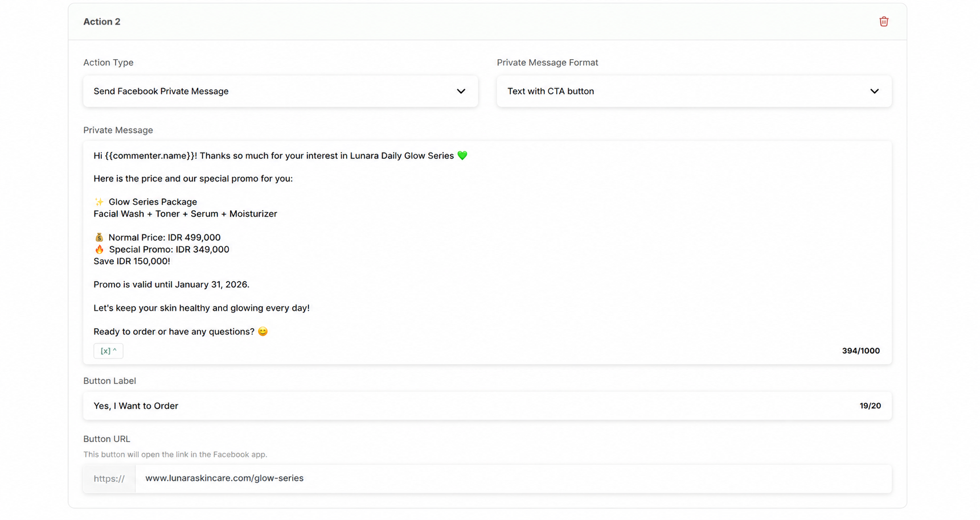Screen dimensions: 980x520
Task: Click inside the Button Label field
Action: tap(487, 406)
